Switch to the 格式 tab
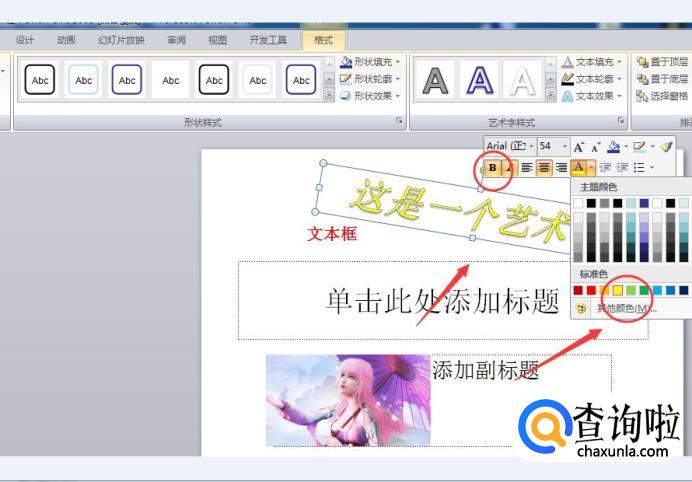This screenshot has width=692, height=482. [323, 40]
